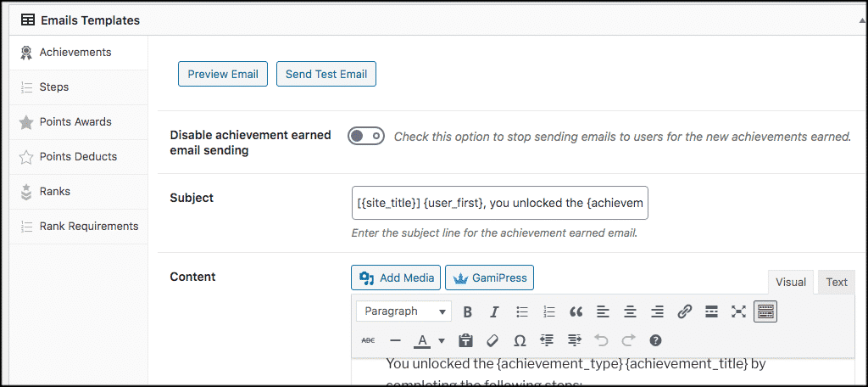868x387 pixels.
Task: Insert a blockquote
Action: coord(576,311)
